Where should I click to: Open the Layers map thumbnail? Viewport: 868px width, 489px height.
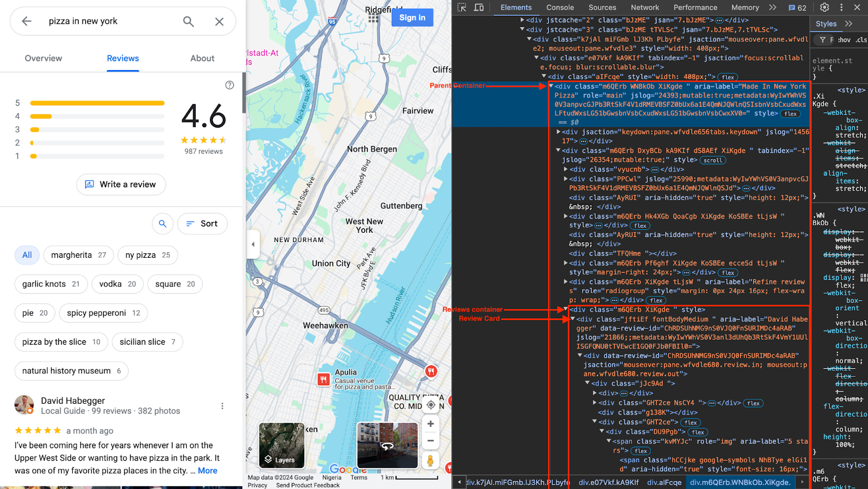click(x=282, y=446)
